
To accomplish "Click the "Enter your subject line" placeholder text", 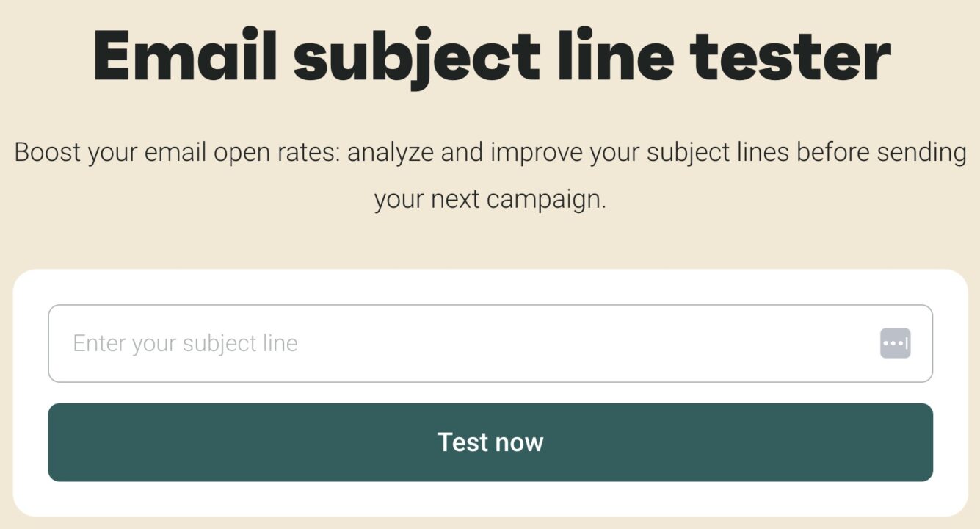I will tap(185, 343).
